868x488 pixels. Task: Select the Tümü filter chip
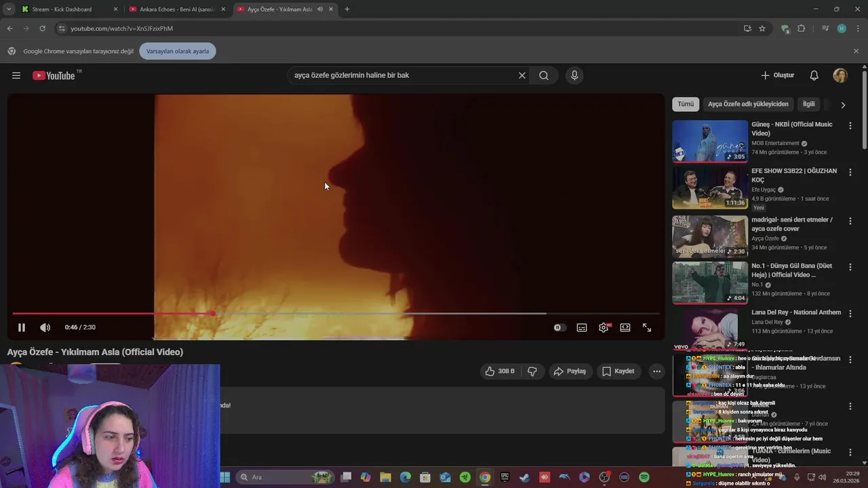tap(686, 104)
